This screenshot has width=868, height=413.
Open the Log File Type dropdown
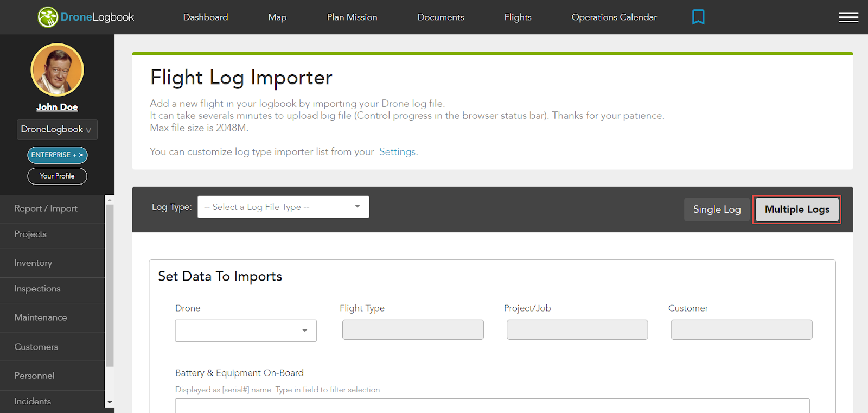click(283, 207)
